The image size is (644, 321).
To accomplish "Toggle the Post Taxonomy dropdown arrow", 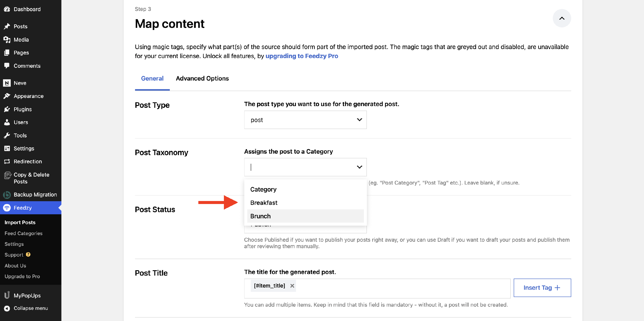I will tap(359, 167).
